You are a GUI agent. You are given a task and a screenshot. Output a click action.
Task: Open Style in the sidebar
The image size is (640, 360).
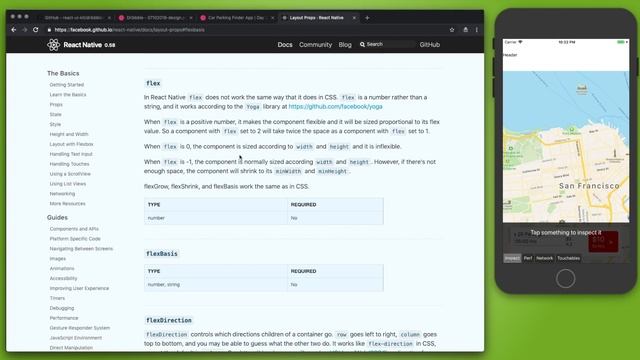(55, 124)
